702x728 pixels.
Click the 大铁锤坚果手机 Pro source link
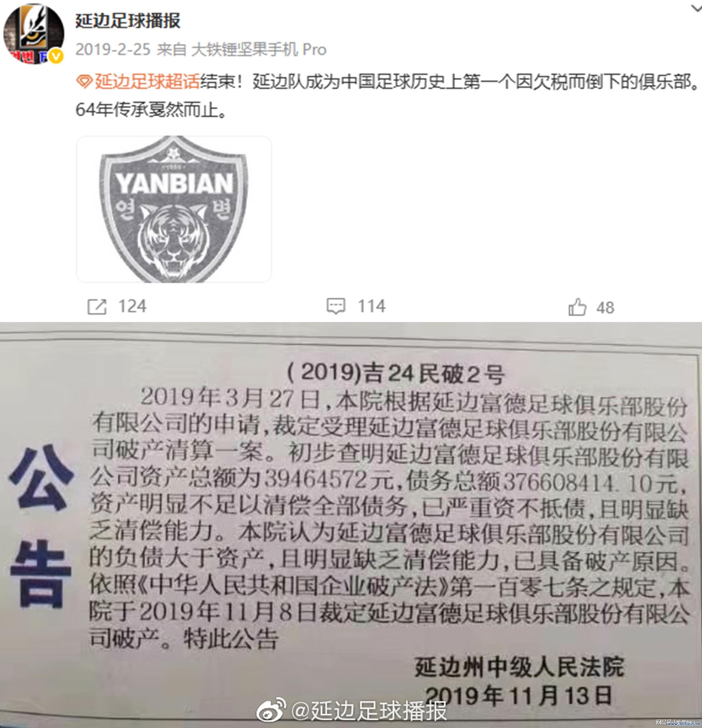[x=259, y=49]
